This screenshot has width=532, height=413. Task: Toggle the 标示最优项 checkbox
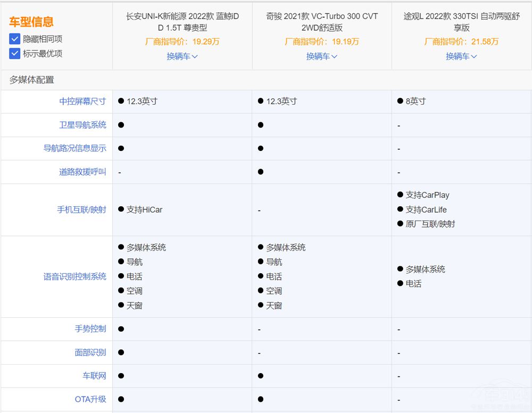(x=14, y=53)
